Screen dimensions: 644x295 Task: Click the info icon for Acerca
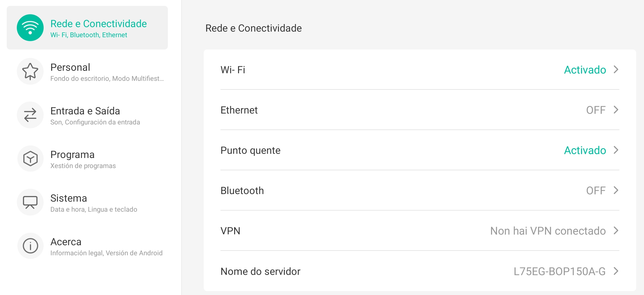coord(30,246)
